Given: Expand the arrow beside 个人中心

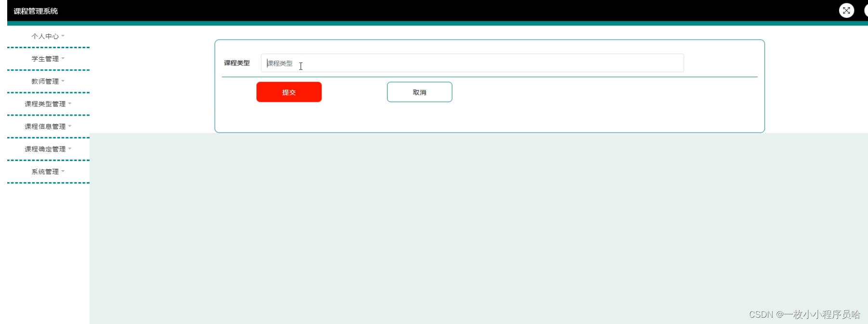Looking at the screenshot, I should (x=63, y=36).
